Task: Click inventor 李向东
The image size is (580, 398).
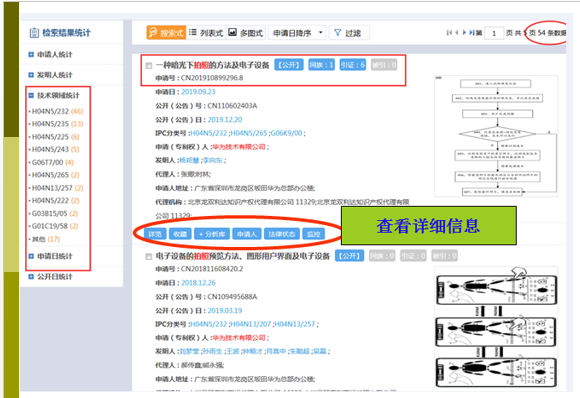Action: (212, 160)
